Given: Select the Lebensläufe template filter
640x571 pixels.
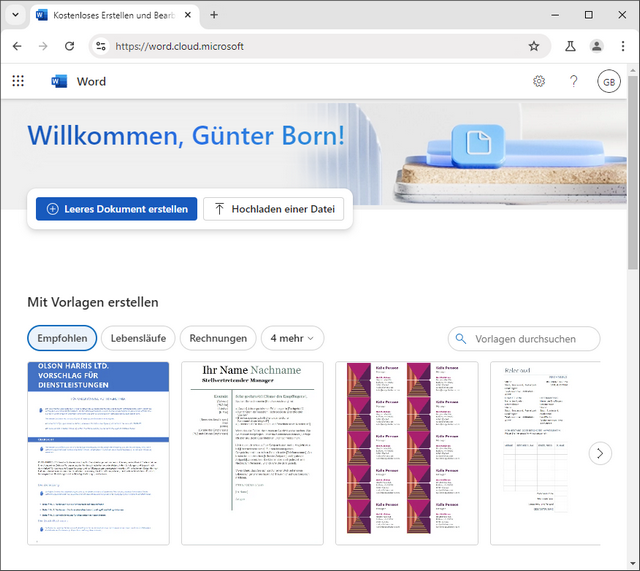Looking at the screenshot, I should point(138,338).
